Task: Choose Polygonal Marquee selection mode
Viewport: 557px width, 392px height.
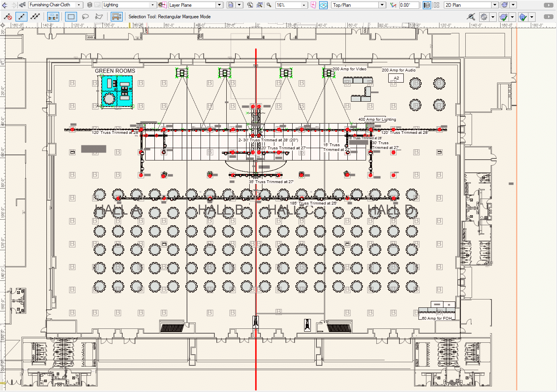Action: click(x=99, y=17)
